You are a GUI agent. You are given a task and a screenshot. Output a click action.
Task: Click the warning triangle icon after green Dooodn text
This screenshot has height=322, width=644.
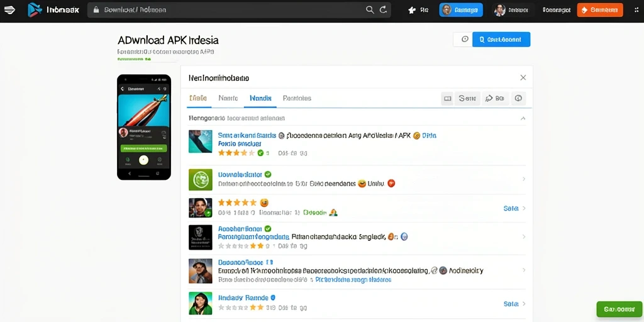(x=333, y=213)
